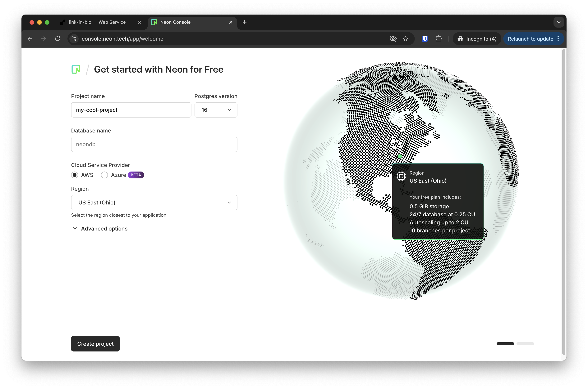This screenshot has height=389, width=588.
Task: Click the 'Get started with Neon for Free' heading
Action: [x=158, y=69]
